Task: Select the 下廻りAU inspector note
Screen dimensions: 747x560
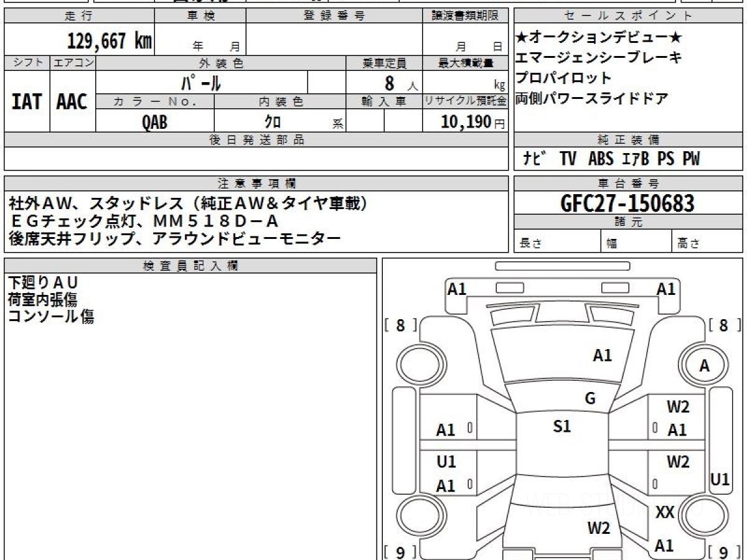Action: [42, 283]
